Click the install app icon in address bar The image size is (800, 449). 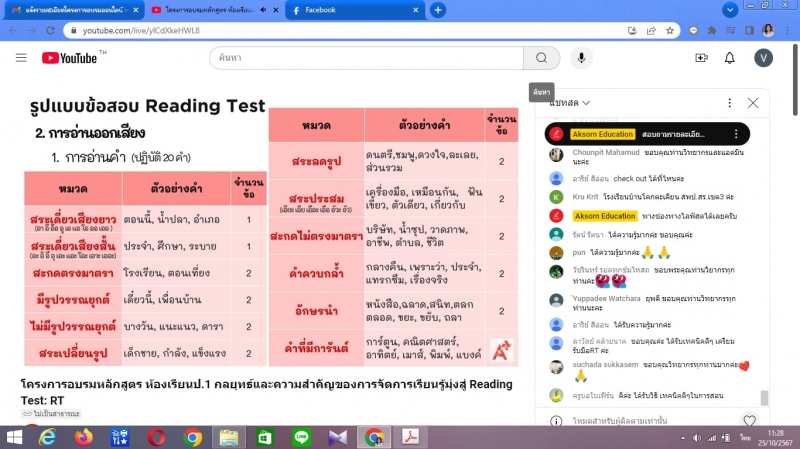632,31
